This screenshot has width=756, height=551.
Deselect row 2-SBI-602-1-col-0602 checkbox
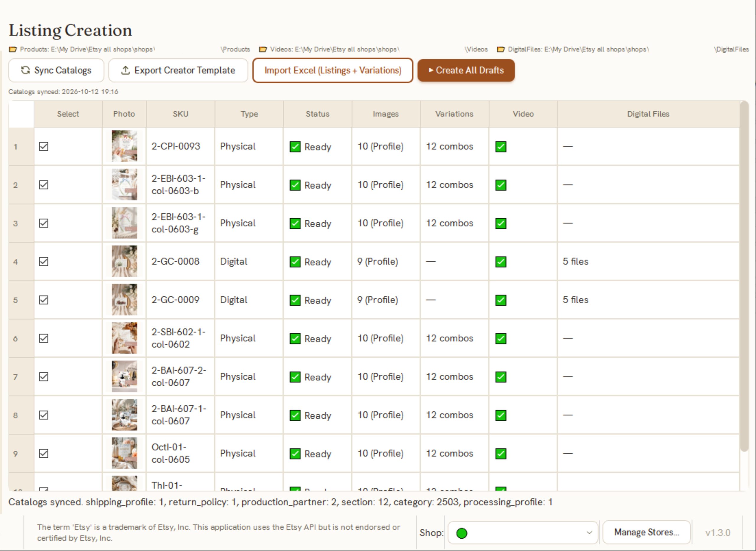click(x=44, y=338)
